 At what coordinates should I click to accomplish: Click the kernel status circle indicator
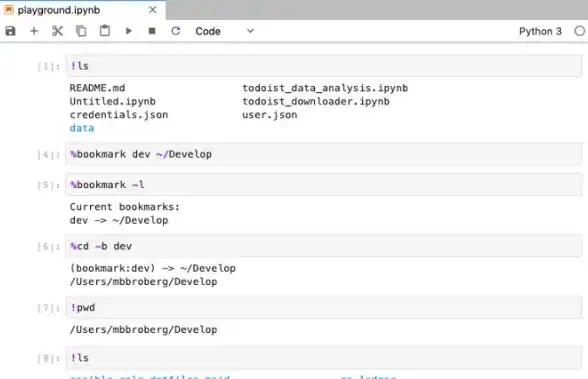tap(580, 31)
